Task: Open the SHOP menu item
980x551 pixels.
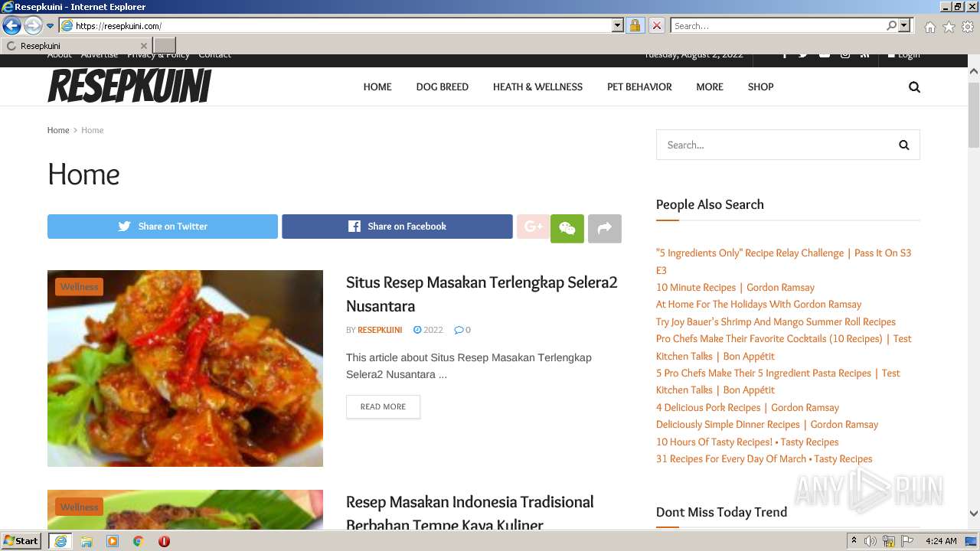Action: 761,87
